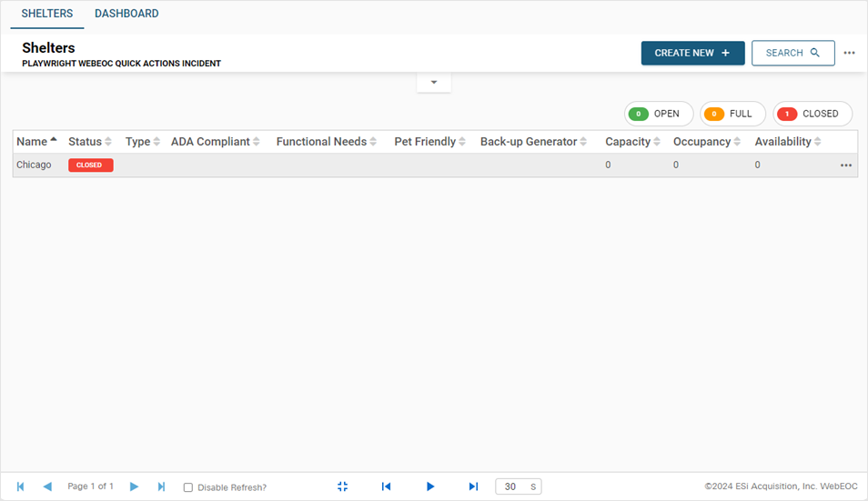Open the Search button

coord(792,53)
